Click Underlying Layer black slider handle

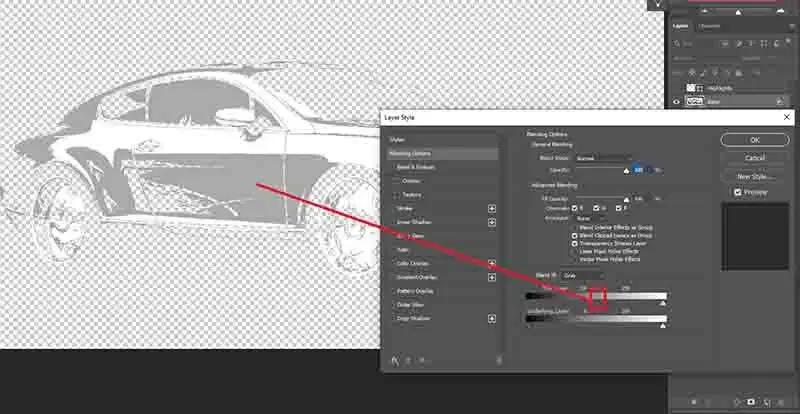(x=528, y=325)
